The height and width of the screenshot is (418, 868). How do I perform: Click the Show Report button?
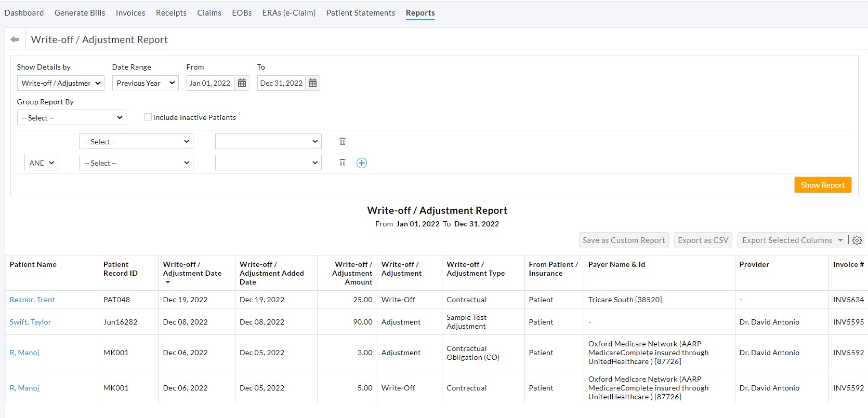point(823,185)
